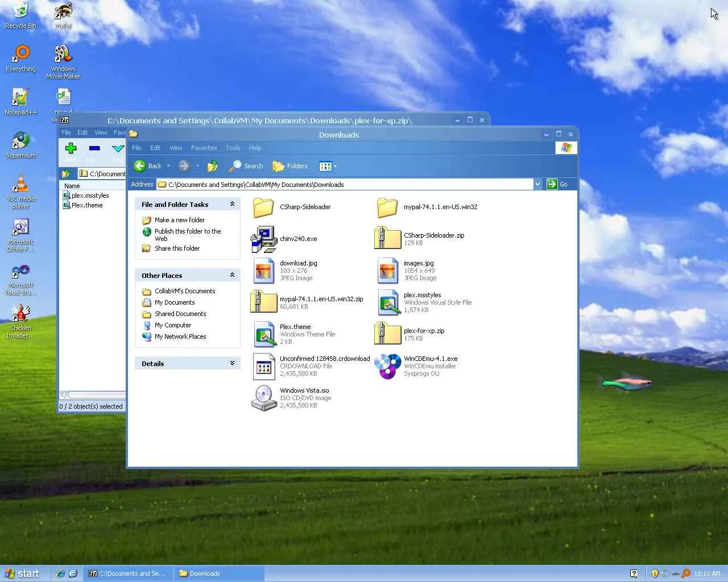Open the Edit menu in Downloads window

click(155, 148)
